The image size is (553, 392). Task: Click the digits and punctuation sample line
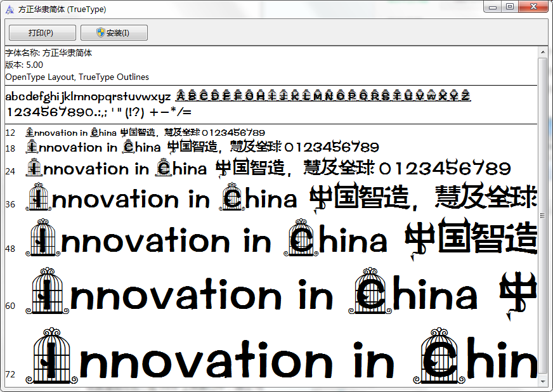(99, 112)
